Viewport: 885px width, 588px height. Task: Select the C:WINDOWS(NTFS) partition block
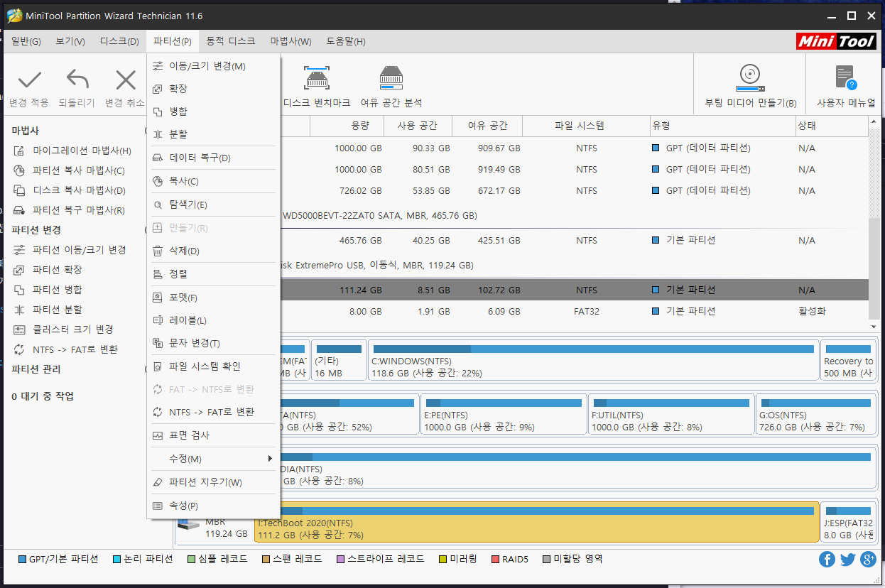click(593, 360)
